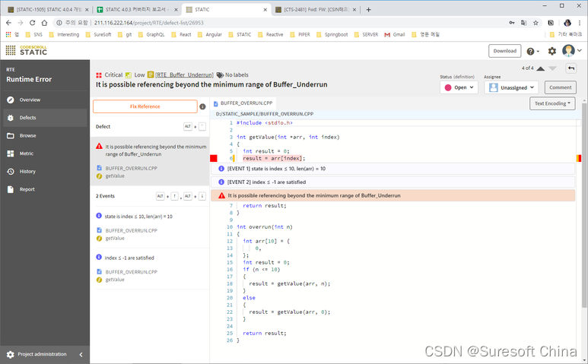The image size is (588, 364).
Task: Open the user avatar menu
Action: 572,51
